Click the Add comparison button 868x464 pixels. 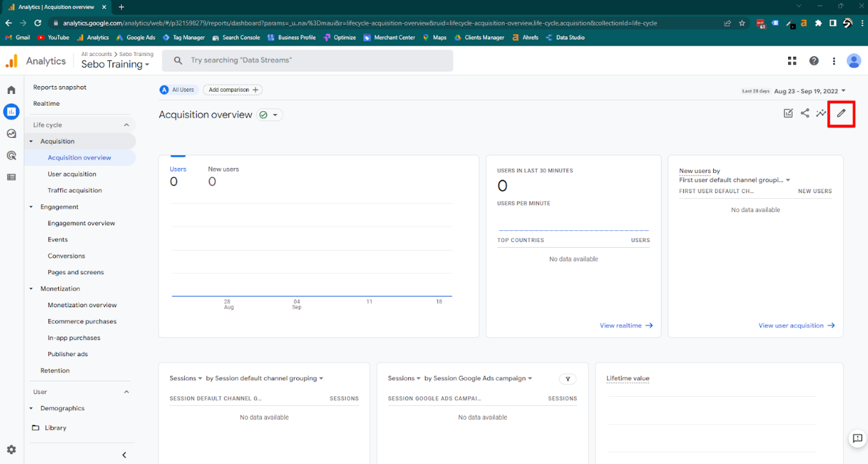point(232,90)
